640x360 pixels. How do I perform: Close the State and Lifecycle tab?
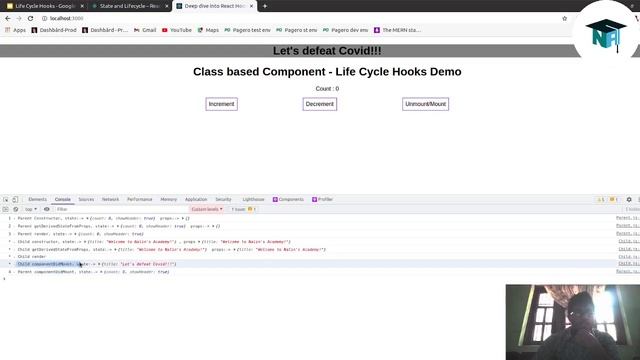(167, 6)
